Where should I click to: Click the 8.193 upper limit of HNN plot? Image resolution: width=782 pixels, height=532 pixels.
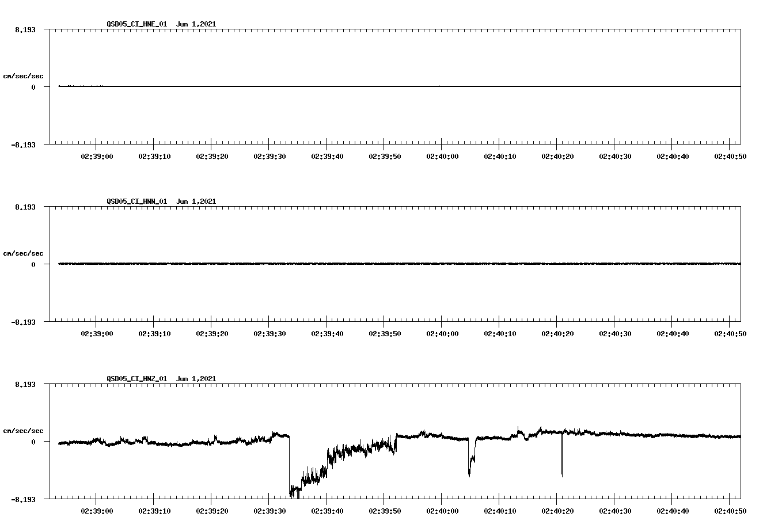[25, 207]
